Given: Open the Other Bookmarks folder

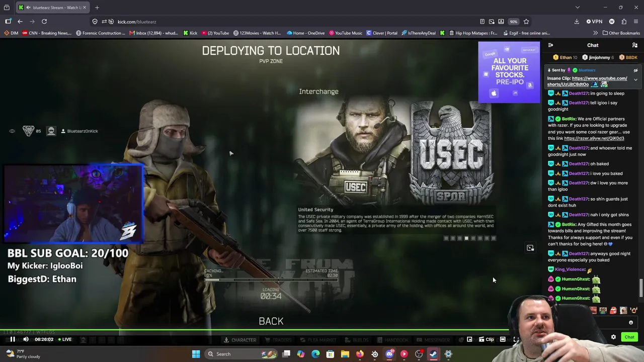Looking at the screenshot, I should pos(620,33).
